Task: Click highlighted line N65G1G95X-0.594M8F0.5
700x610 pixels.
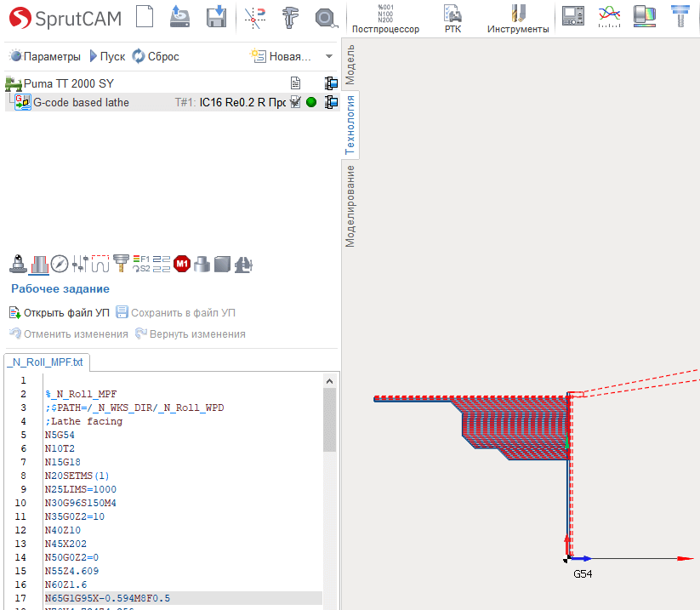Action: click(183, 598)
